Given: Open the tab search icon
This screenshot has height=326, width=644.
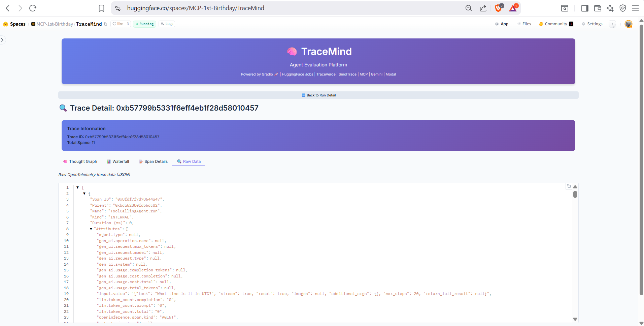Looking at the screenshot, I should pos(565,8).
